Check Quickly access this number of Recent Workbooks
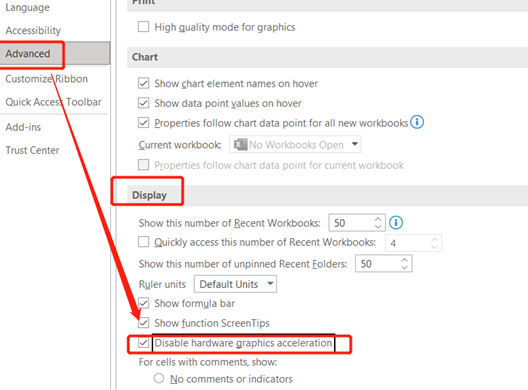The width and height of the screenshot is (528, 390). 143,242
